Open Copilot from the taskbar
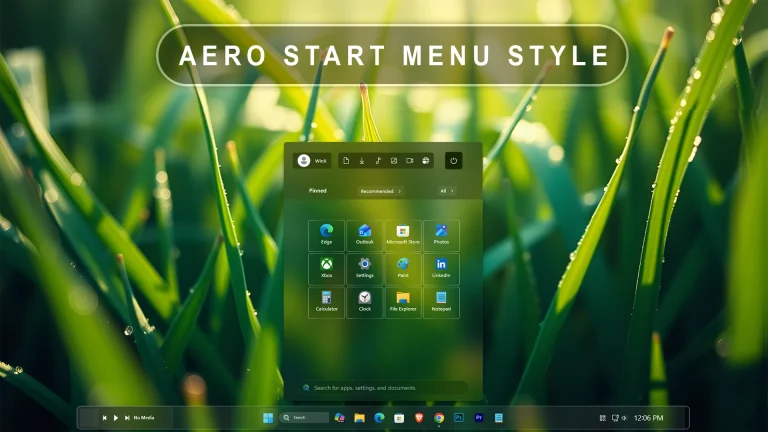The height and width of the screenshot is (432, 768). click(339, 418)
